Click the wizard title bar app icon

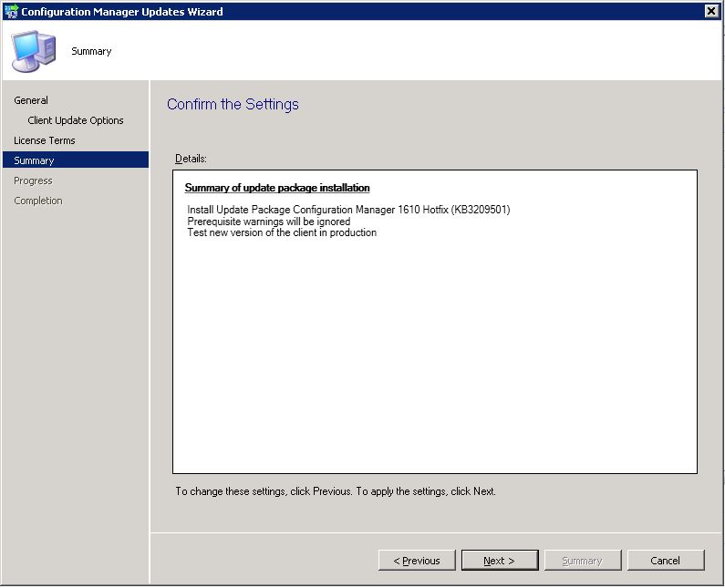click(x=11, y=11)
